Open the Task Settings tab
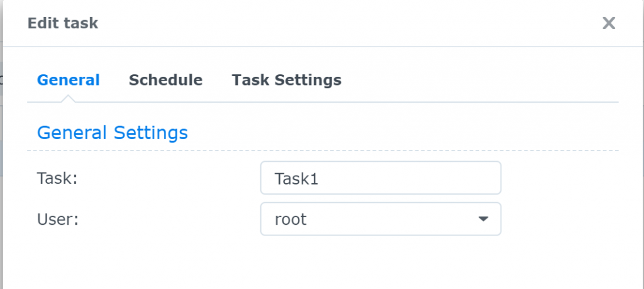Viewport: 644px width, 289px height. point(286,80)
